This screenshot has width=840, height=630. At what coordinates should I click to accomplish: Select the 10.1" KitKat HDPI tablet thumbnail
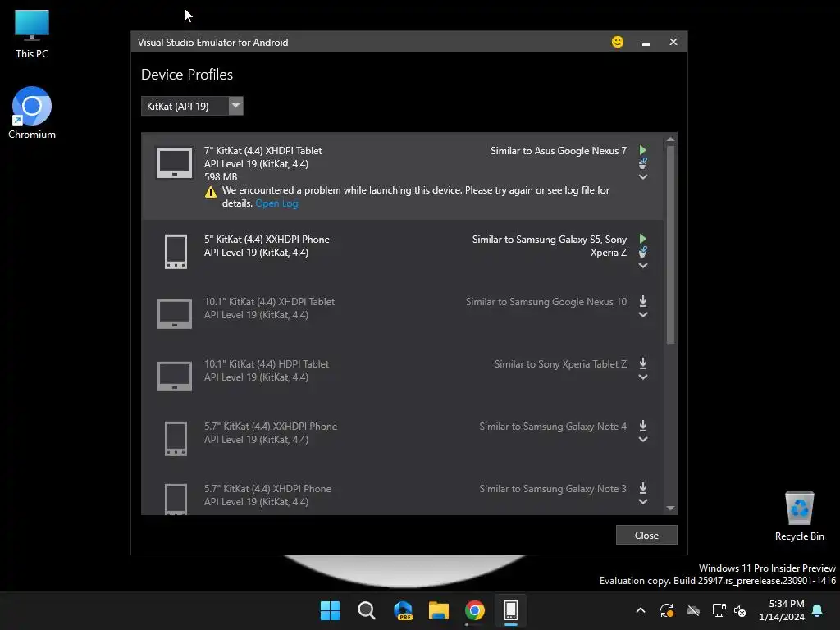click(175, 376)
